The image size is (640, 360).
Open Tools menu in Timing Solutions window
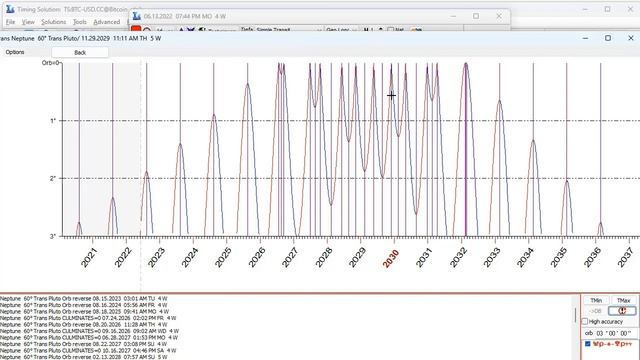click(80, 22)
